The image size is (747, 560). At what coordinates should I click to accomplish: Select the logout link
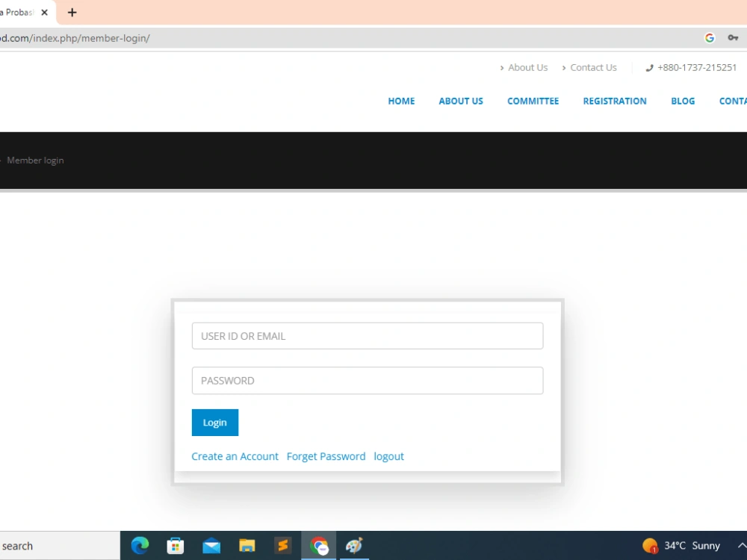388,456
